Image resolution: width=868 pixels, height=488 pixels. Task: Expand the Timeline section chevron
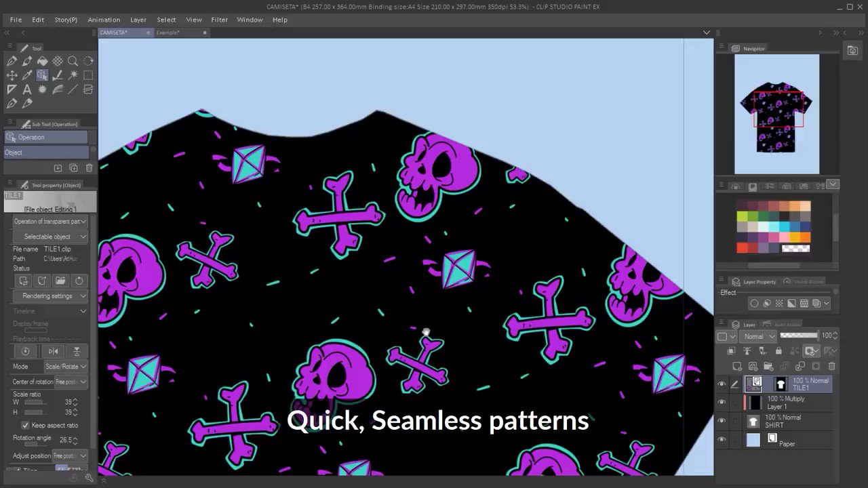[83, 311]
